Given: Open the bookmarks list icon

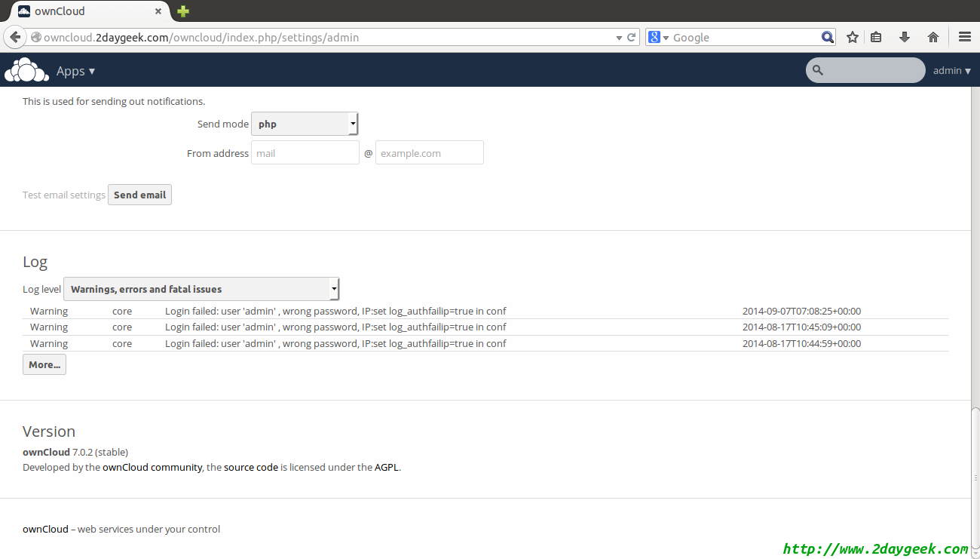Looking at the screenshot, I should click(876, 37).
